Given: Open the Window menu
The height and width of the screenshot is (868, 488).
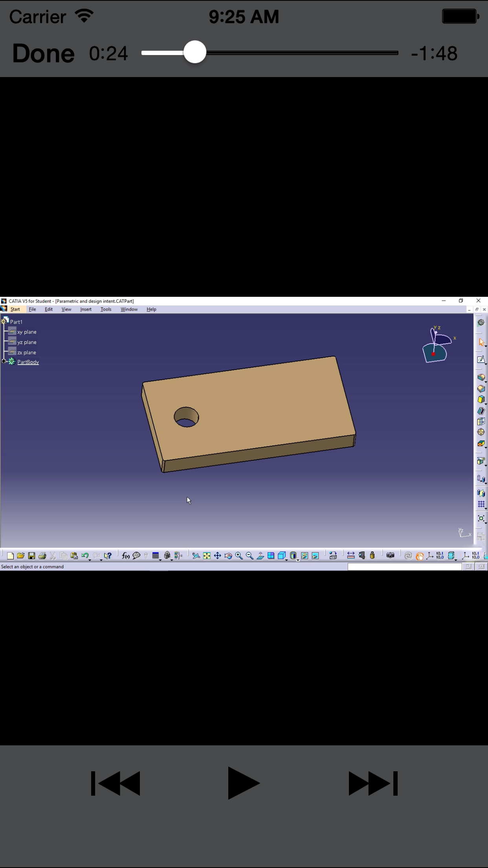Looking at the screenshot, I should (x=129, y=309).
